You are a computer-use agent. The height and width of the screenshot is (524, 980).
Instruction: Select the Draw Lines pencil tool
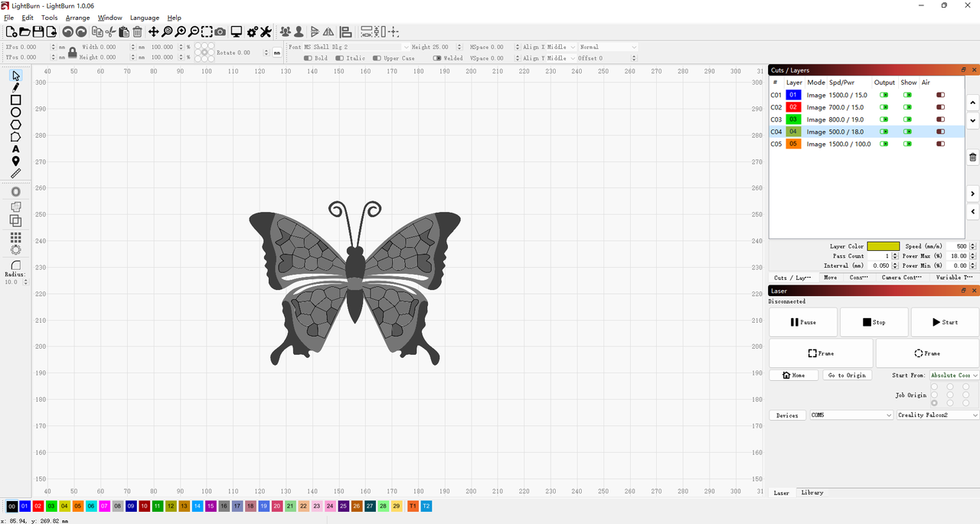click(16, 87)
